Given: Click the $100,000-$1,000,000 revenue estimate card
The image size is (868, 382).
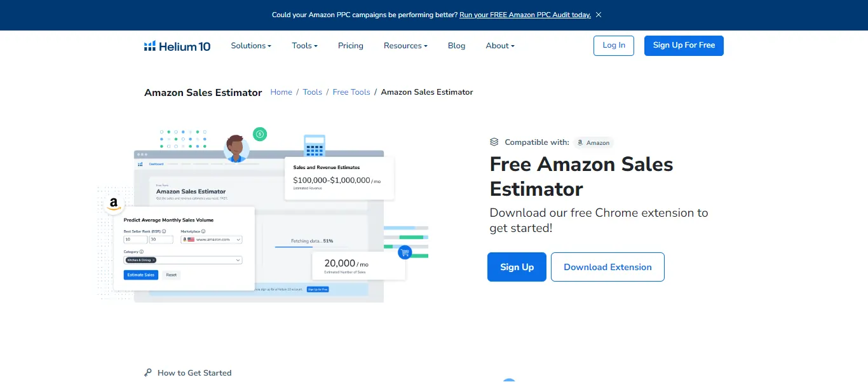Looking at the screenshot, I should 339,179.
